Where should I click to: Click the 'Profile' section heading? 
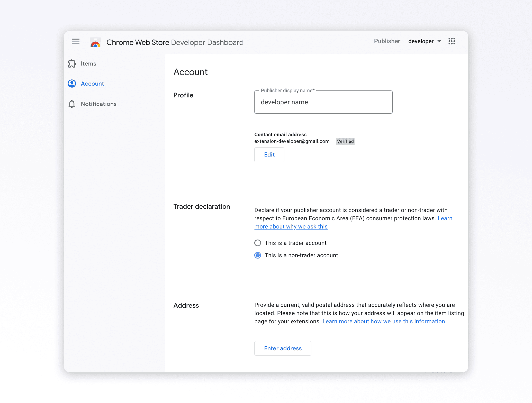pos(183,95)
